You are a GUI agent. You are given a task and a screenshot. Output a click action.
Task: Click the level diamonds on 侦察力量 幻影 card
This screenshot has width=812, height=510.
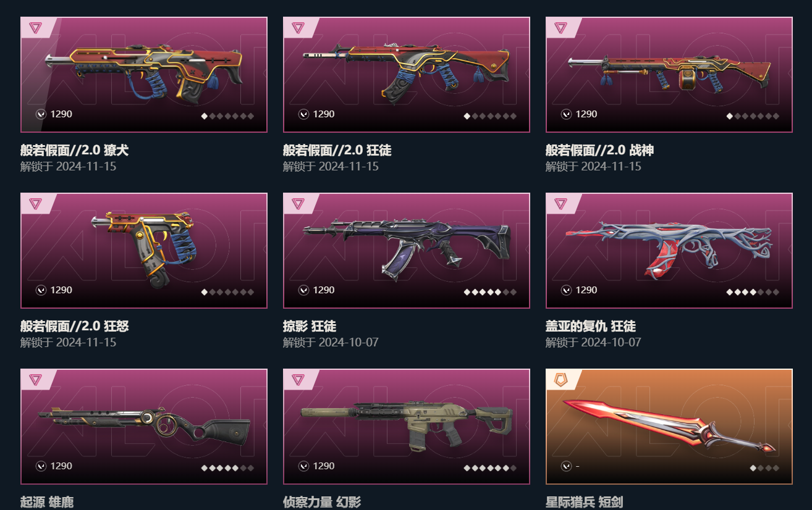tap(490, 468)
